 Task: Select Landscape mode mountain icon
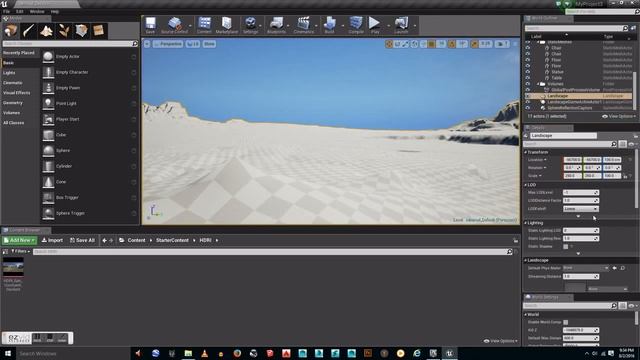(x=46, y=31)
